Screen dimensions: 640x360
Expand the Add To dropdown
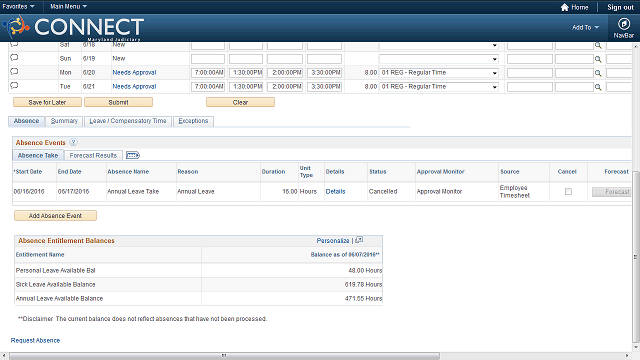(x=585, y=27)
